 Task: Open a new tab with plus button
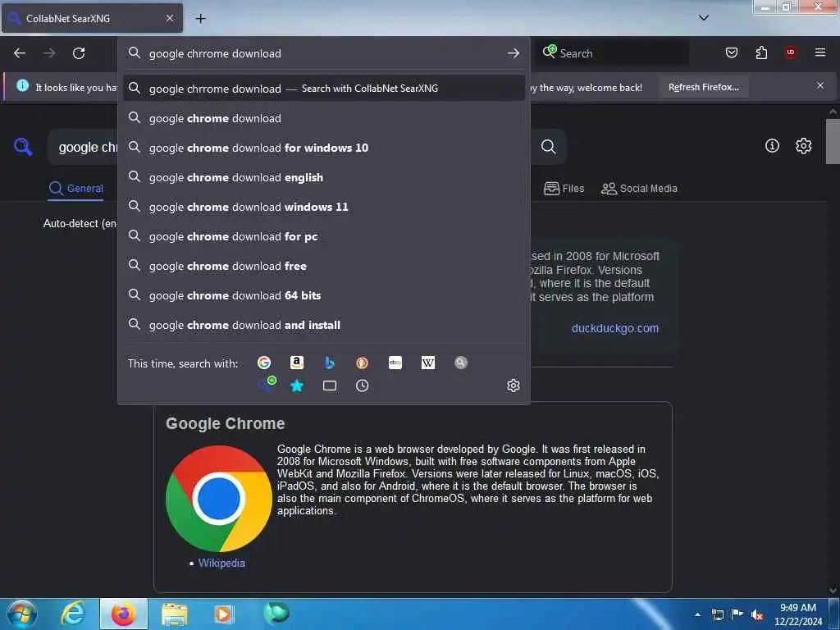coord(200,18)
